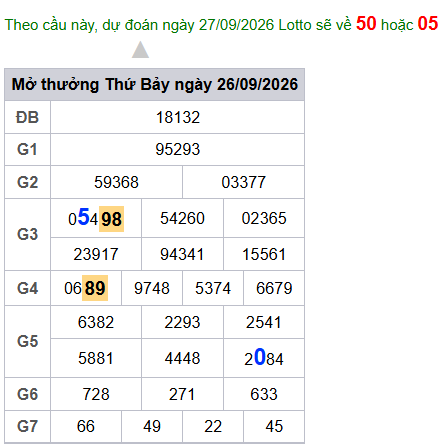
Task: Click the G3 row label
Action: (27, 234)
